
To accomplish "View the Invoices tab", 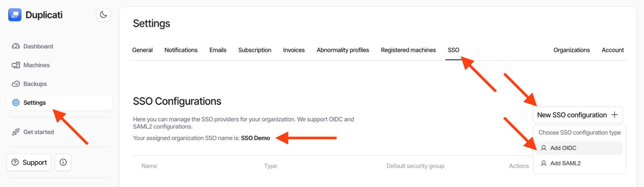I will pos(294,50).
